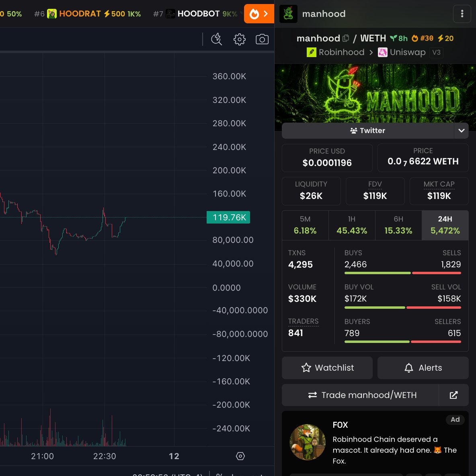Click the 21:00 time axis label
The image size is (476, 476).
[x=42, y=456]
